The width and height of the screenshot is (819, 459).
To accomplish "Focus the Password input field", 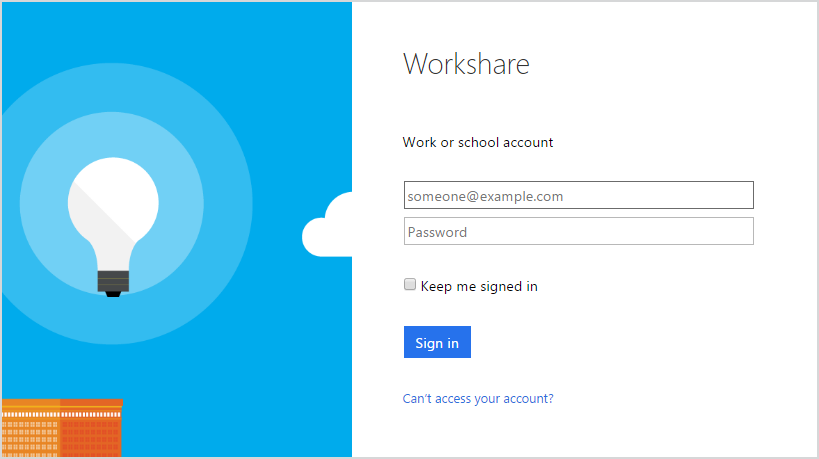I will tap(578, 231).
